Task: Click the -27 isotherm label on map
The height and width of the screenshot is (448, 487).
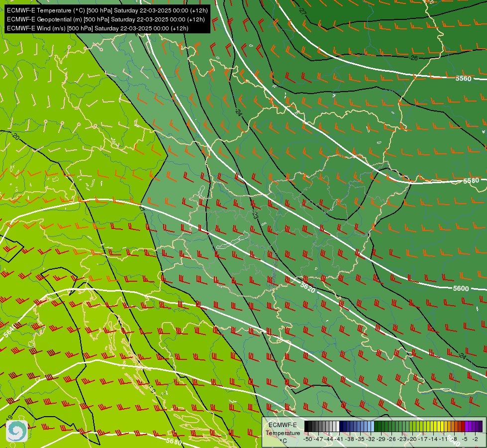Action: (302, 11)
